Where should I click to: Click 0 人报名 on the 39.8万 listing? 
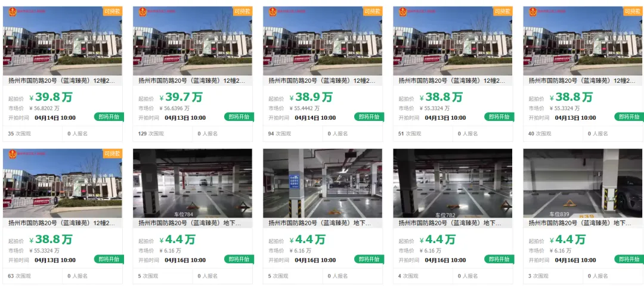[78, 134]
